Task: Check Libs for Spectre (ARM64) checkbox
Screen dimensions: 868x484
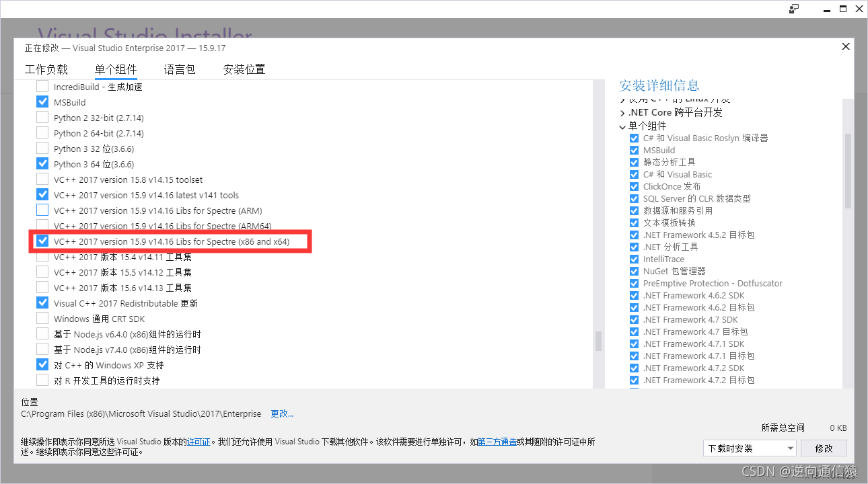Action: click(x=42, y=226)
